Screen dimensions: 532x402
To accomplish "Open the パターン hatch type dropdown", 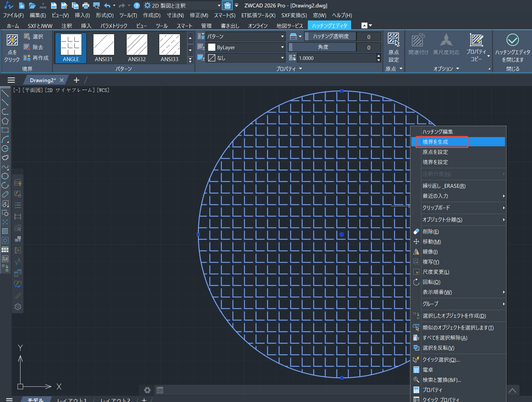I will point(245,36).
